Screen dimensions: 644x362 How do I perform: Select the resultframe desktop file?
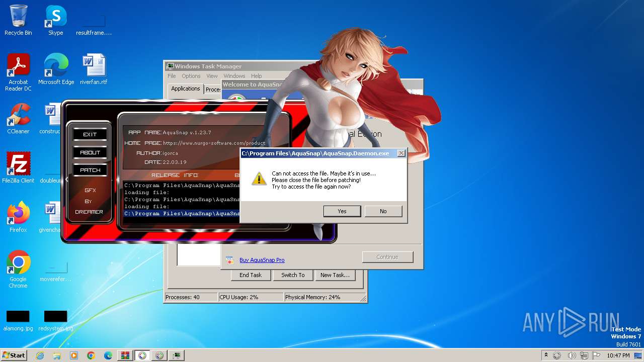coord(94,25)
